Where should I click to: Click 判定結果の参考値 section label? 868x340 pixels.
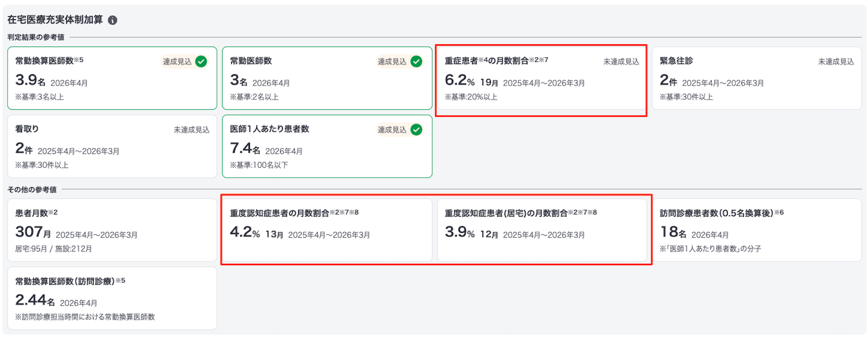click(x=36, y=37)
